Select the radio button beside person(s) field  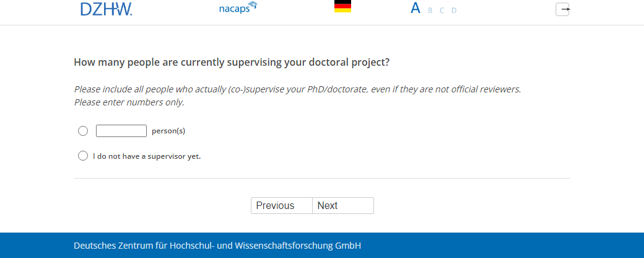83,131
